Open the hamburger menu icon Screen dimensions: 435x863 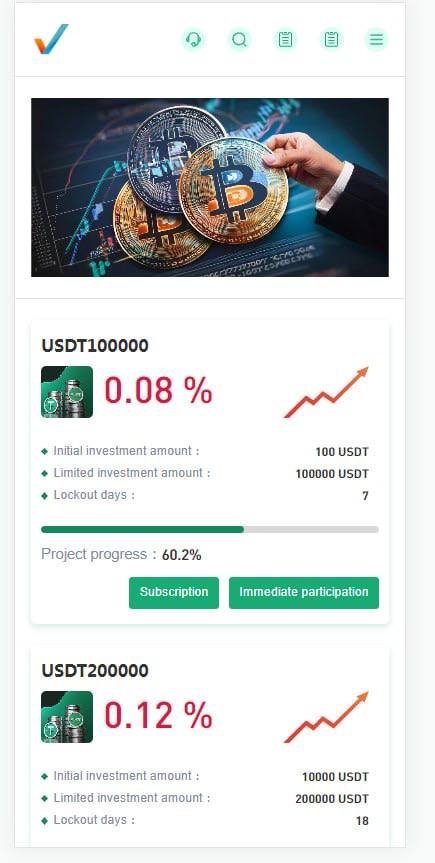[377, 40]
